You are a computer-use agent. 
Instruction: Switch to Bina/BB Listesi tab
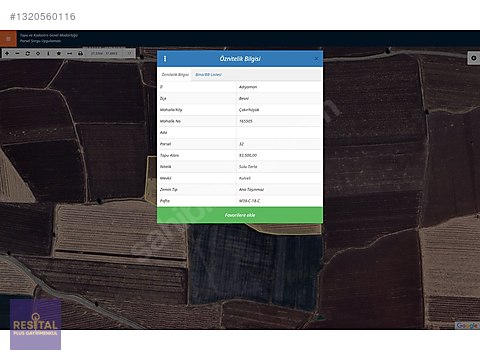click(208, 75)
